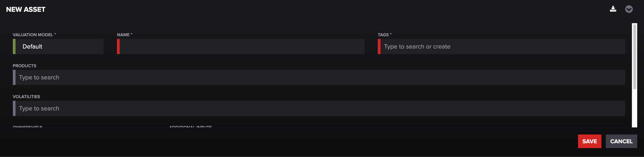
Task: Cancel the new asset form
Action: pyautogui.click(x=621, y=141)
